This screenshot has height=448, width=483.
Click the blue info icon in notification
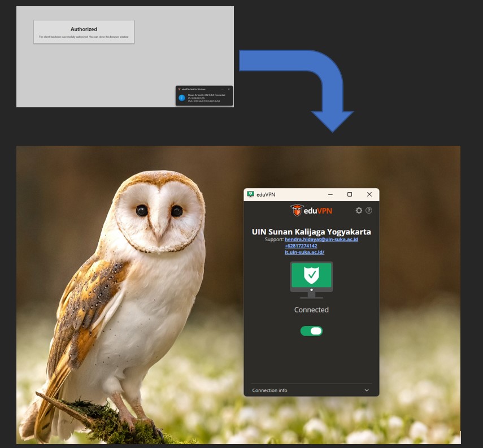(x=182, y=98)
